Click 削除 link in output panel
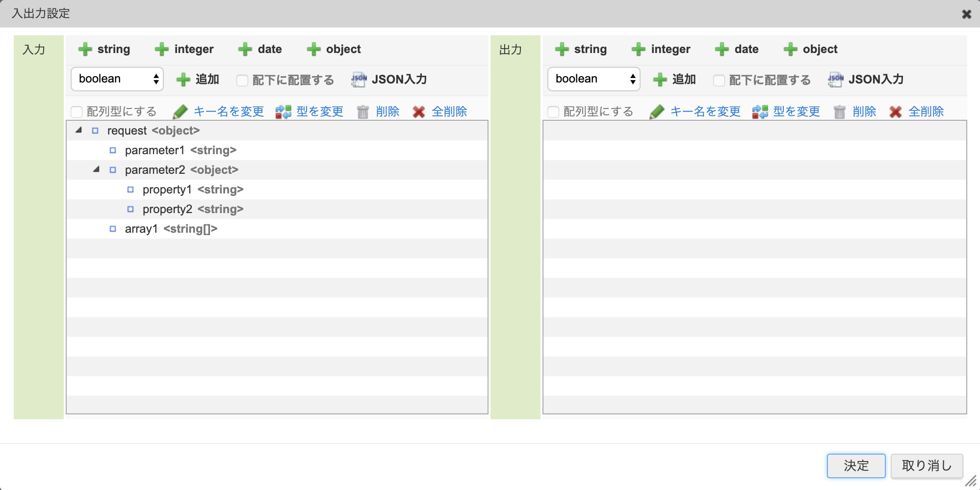The width and height of the screenshot is (980, 490). click(865, 112)
